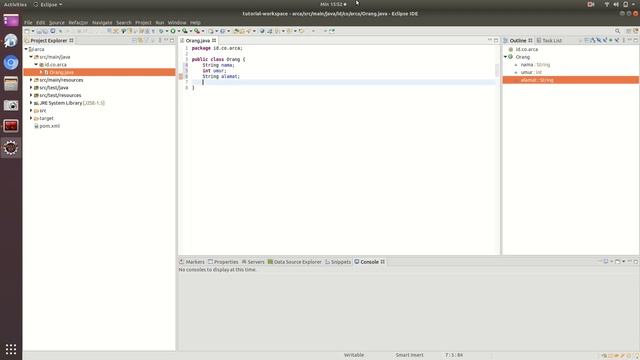Image resolution: width=640 pixels, height=360 pixels.
Task: Open the clock in the top bar
Action: click(x=333, y=4)
